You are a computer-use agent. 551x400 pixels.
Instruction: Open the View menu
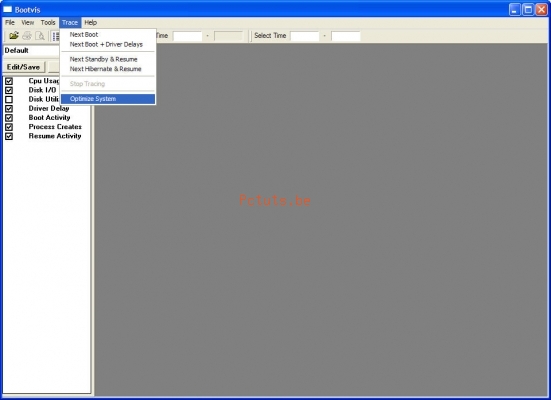click(27, 22)
